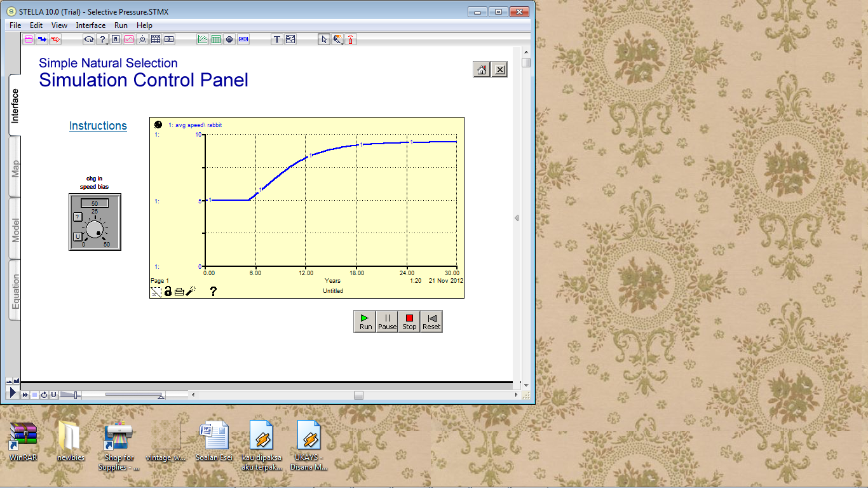Select the Table Pad tool in the toolbar
The width and height of the screenshot is (868, 488).
tap(215, 39)
